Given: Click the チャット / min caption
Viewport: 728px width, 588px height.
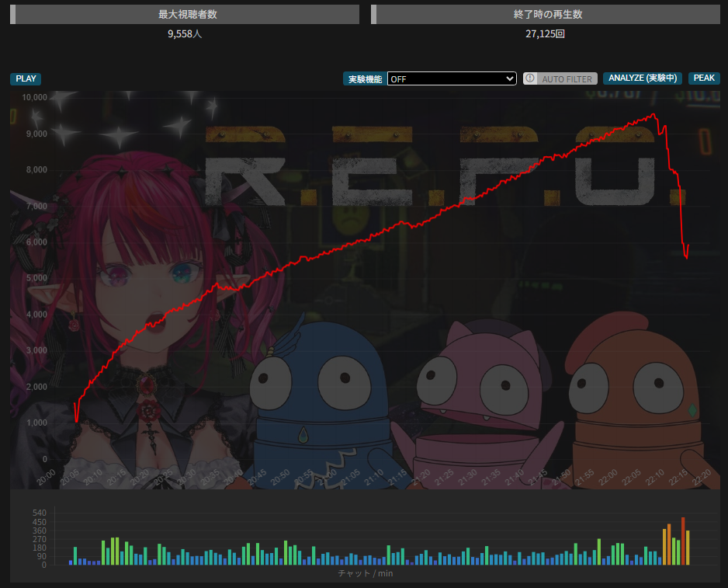Looking at the screenshot, I should coord(366,573).
